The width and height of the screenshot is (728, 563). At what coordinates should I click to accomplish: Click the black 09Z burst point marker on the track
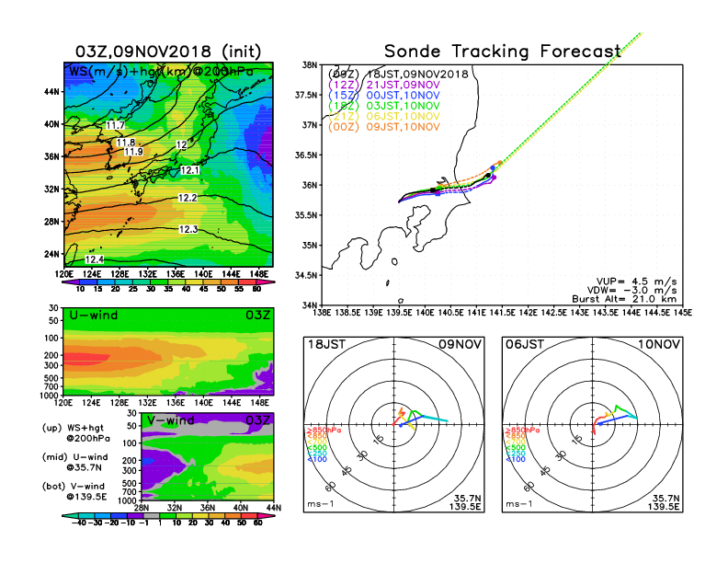tap(488, 176)
